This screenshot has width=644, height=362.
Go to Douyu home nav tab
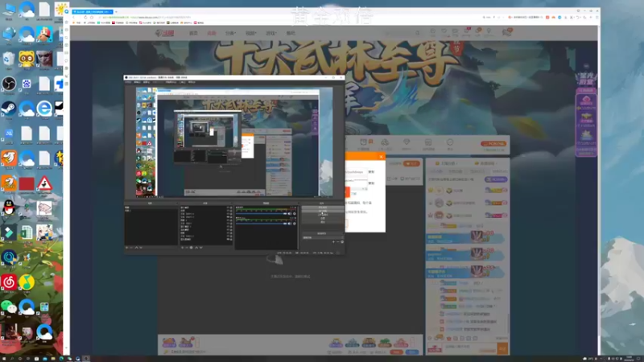(x=193, y=33)
